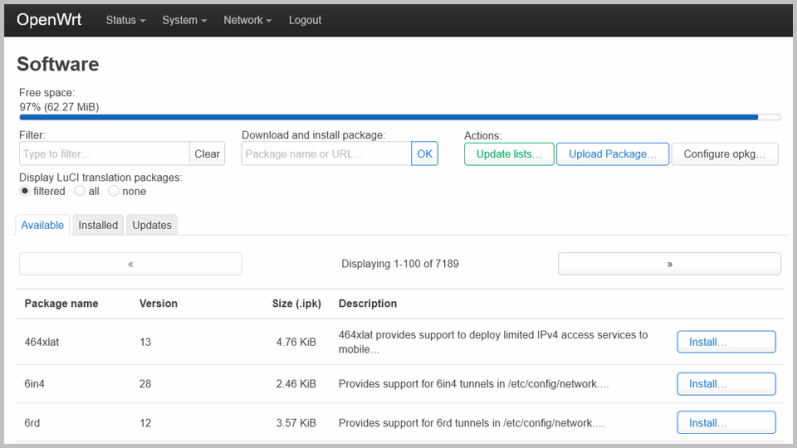Click the Description column header
Viewport: 797px width, 448px height.
(367, 304)
